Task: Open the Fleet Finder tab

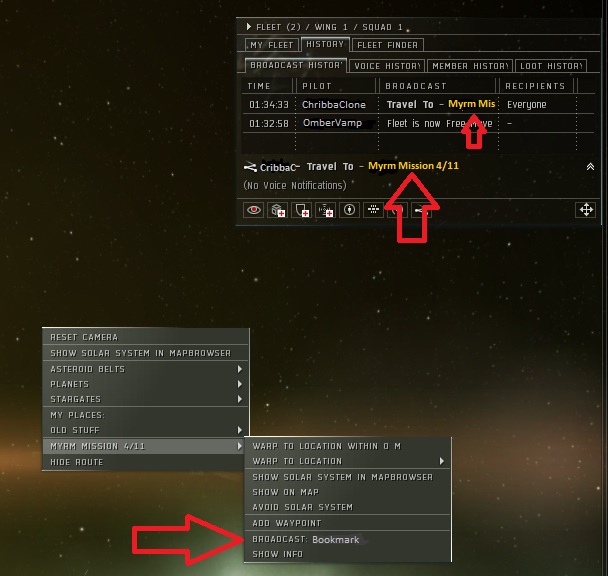Action: (x=387, y=45)
